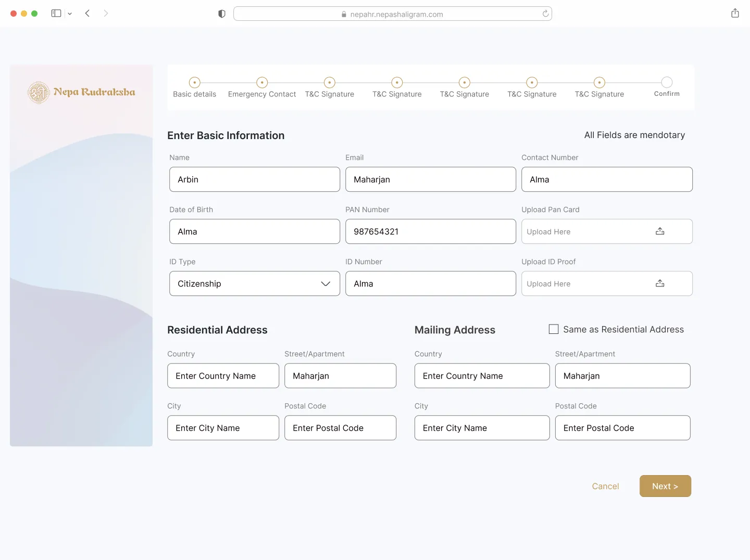The height and width of the screenshot is (560, 750).
Task: Click the reload icon in the address bar
Action: 545,14
